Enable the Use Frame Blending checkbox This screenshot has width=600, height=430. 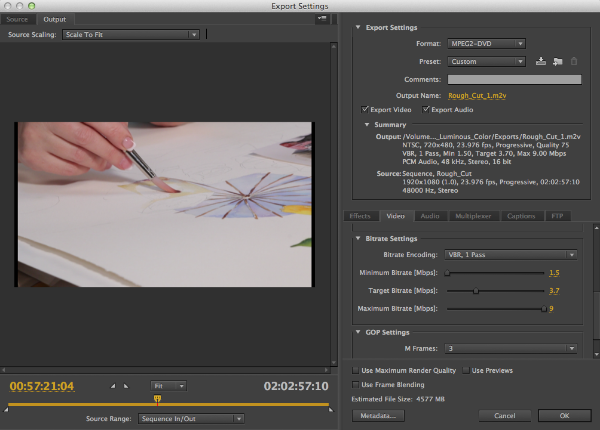coord(355,384)
